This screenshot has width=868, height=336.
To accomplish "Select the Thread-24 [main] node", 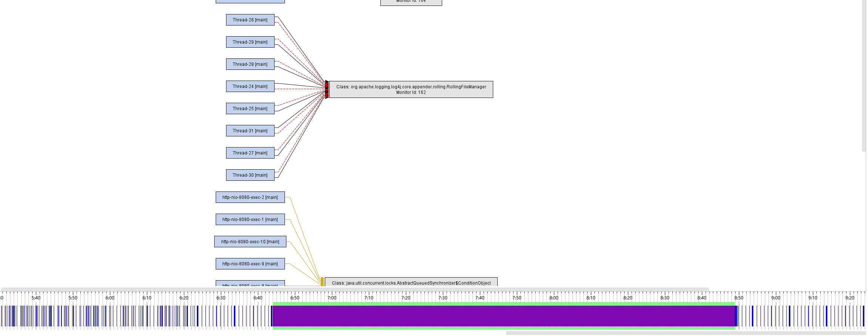I will coord(250,86).
